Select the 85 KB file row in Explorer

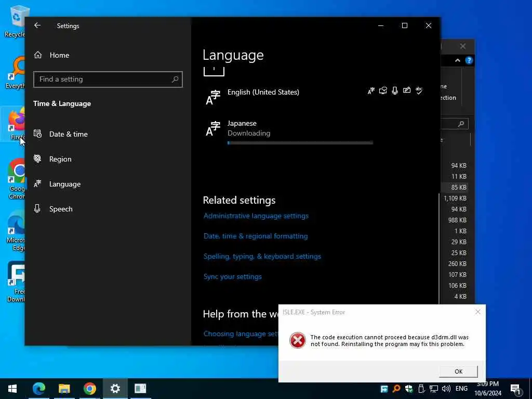[x=455, y=187]
